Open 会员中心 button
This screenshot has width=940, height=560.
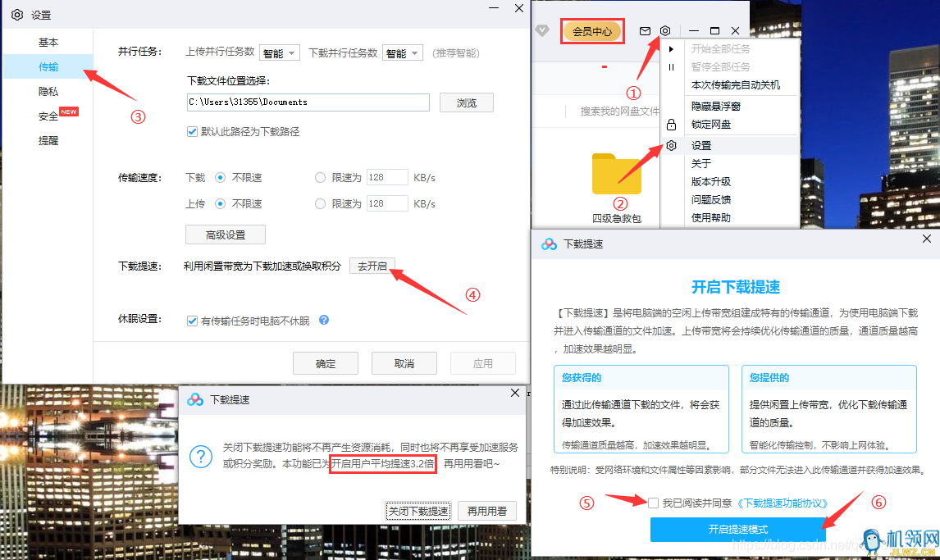pyautogui.click(x=592, y=31)
